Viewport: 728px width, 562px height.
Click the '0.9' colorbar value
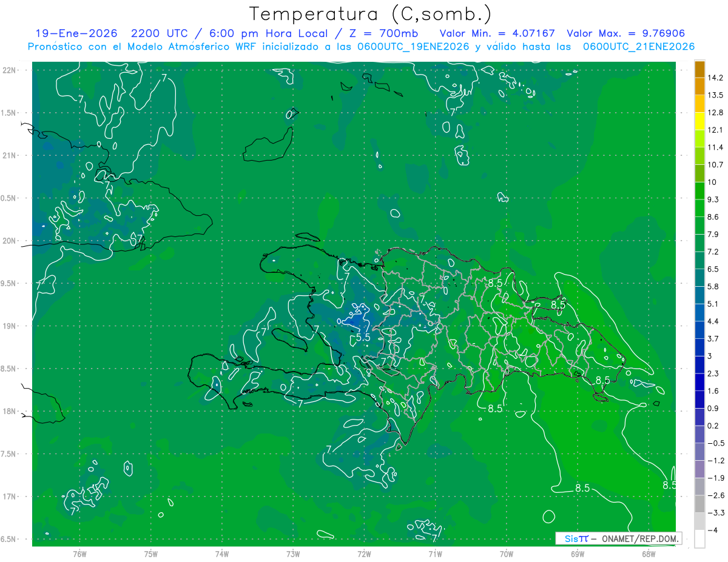click(713, 409)
